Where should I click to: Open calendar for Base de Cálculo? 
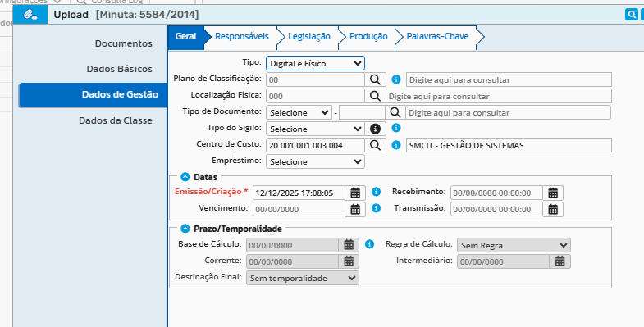[x=349, y=245]
